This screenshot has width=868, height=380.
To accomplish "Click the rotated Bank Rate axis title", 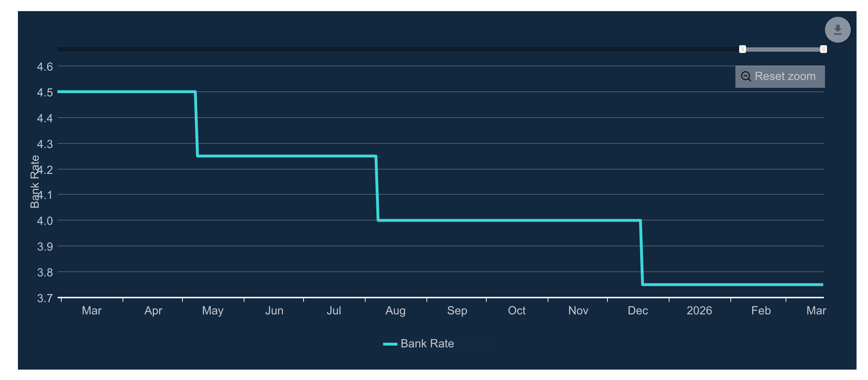I will (34, 181).
